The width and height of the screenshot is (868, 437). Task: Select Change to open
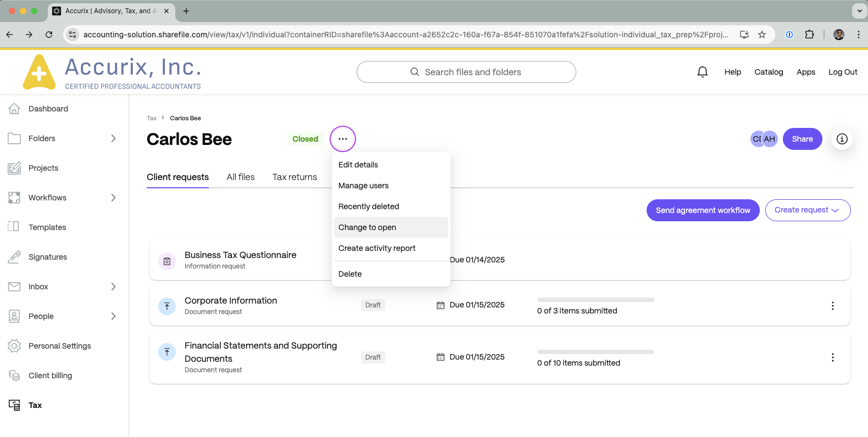point(391,227)
